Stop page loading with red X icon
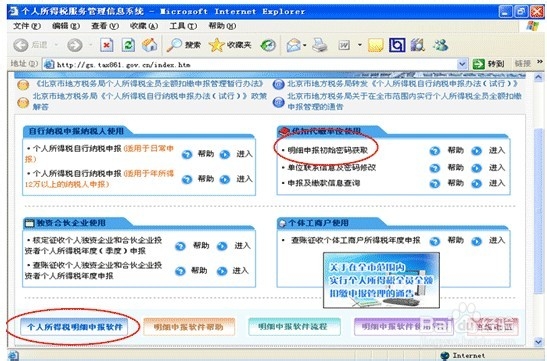547x361 pixels. point(106,45)
